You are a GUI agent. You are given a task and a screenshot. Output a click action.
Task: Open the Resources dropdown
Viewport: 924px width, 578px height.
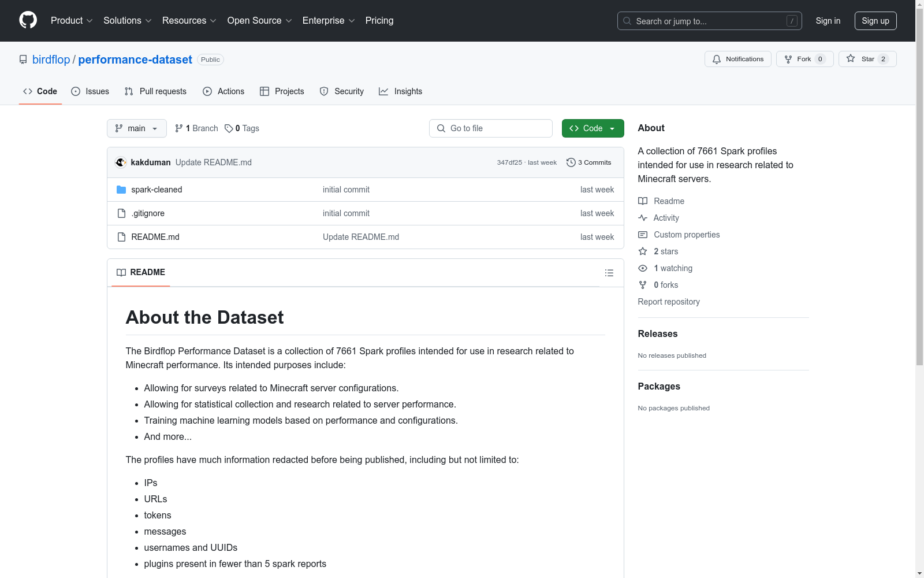[189, 20]
